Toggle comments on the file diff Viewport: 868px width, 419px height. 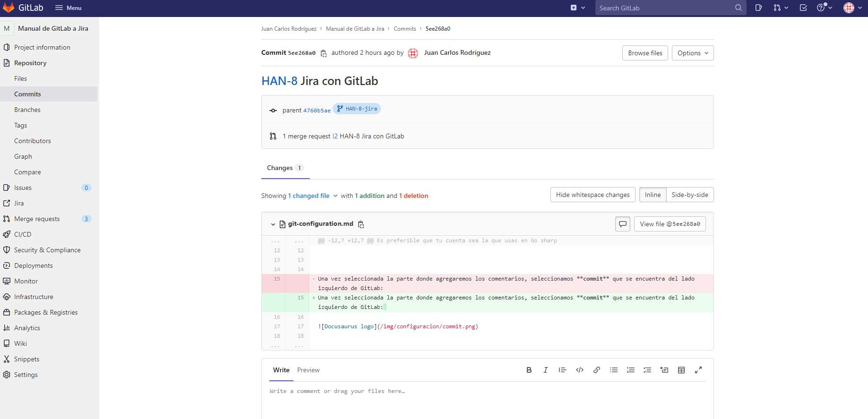(x=623, y=224)
